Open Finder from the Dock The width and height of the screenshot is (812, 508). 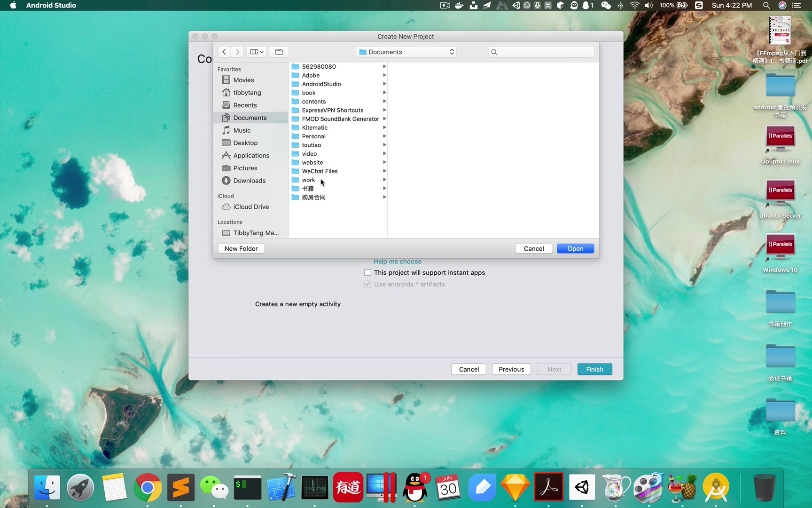click(x=47, y=487)
